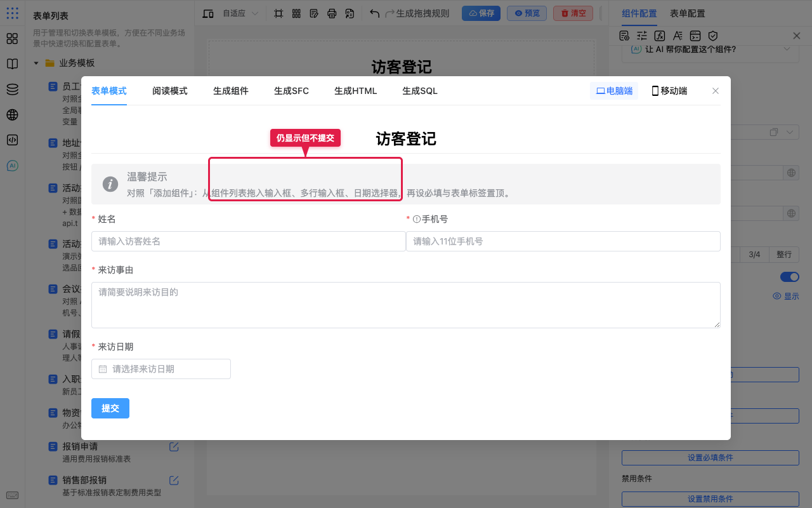The height and width of the screenshot is (508, 812).
Task: Click the 预览 button
Action: pyautogui.click(x=527, y=13)
